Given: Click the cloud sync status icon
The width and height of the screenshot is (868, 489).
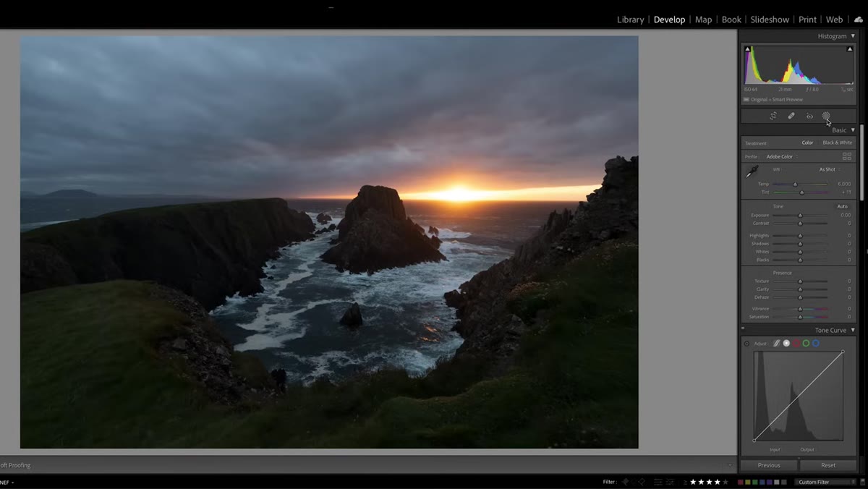Looking at the screenshot, I should [859, 20].
